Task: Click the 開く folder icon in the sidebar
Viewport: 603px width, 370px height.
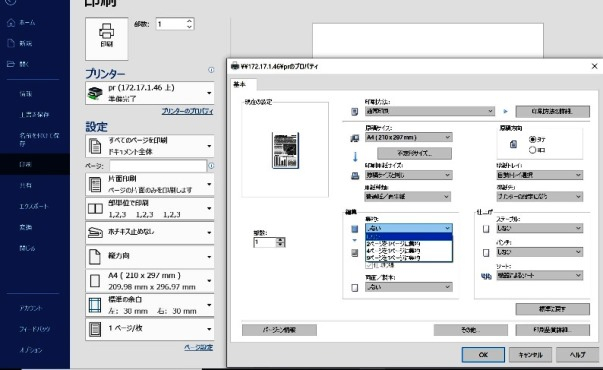Action: [x=10, y=64]
